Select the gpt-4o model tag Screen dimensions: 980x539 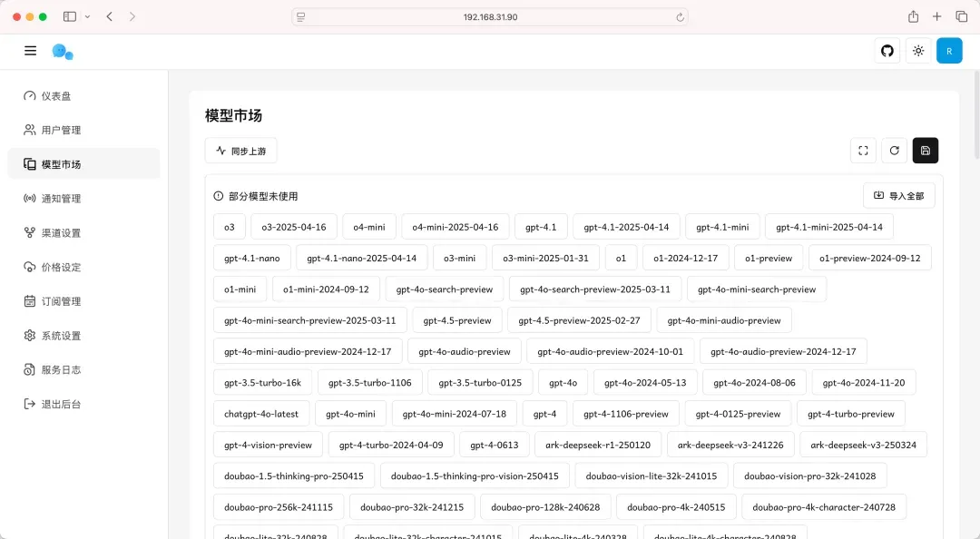(563, 382)
